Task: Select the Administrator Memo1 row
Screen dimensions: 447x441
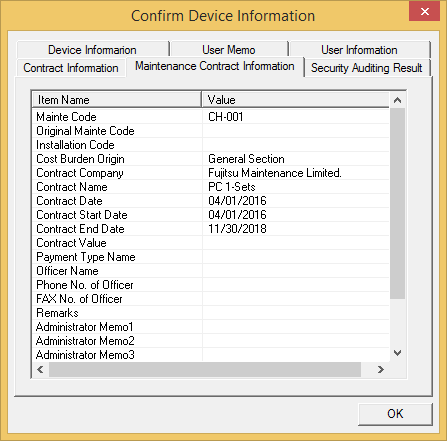Action: coord(211,327)
